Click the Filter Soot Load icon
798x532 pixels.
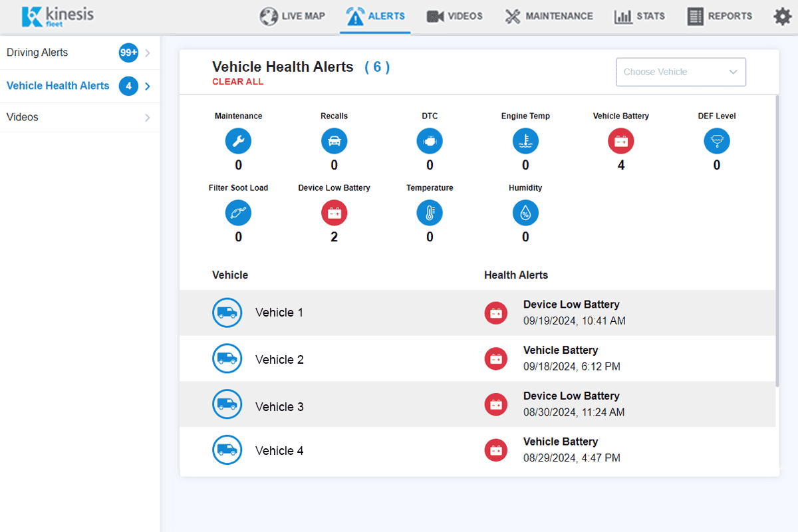tap(238, 213)
